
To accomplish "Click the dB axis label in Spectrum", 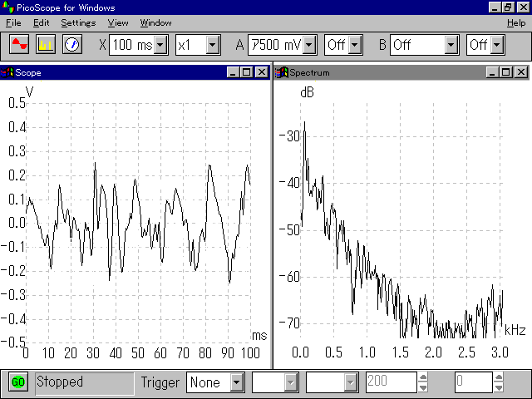I will coord(307,92).
